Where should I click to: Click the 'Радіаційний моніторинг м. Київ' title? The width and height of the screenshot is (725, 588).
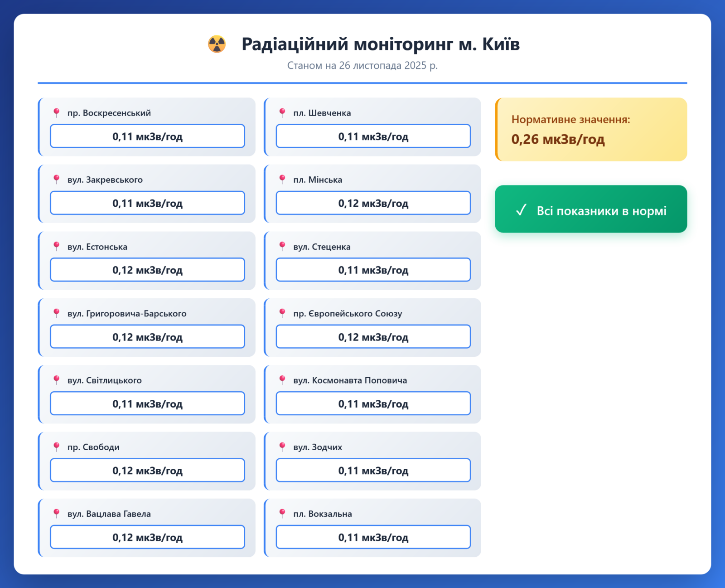(x=380, y=44)
